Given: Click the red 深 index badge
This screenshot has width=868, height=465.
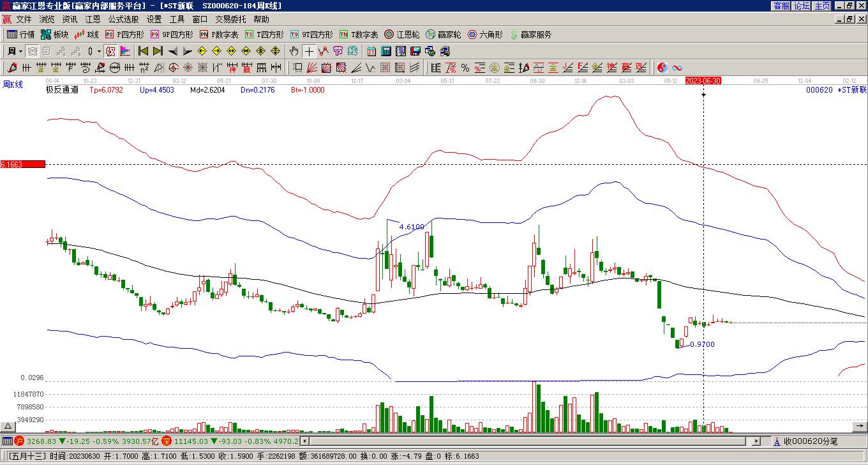Looking at the screenshot, I should 166,441.
